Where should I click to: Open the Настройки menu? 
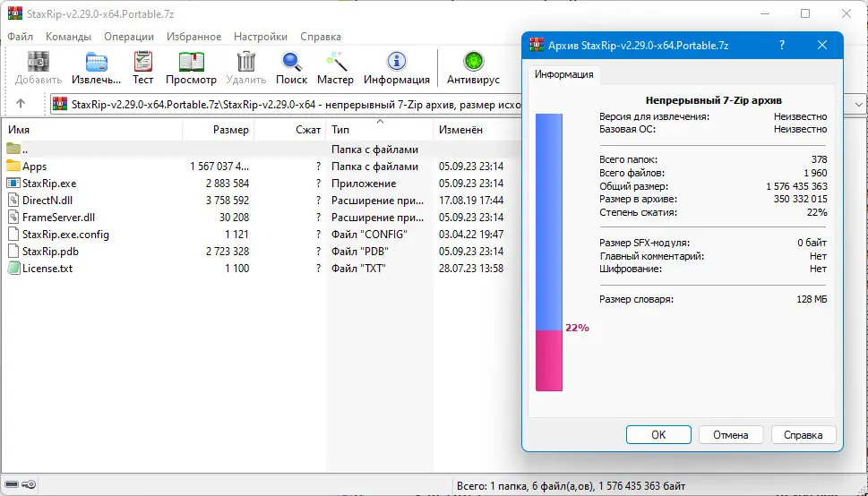click(x=261, y=37)
